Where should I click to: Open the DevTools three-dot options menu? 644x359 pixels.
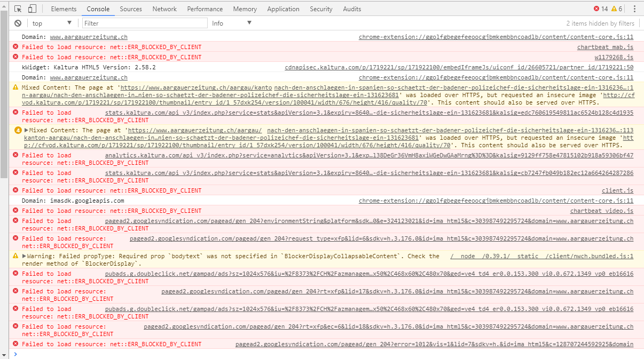(x=634, y=9)
